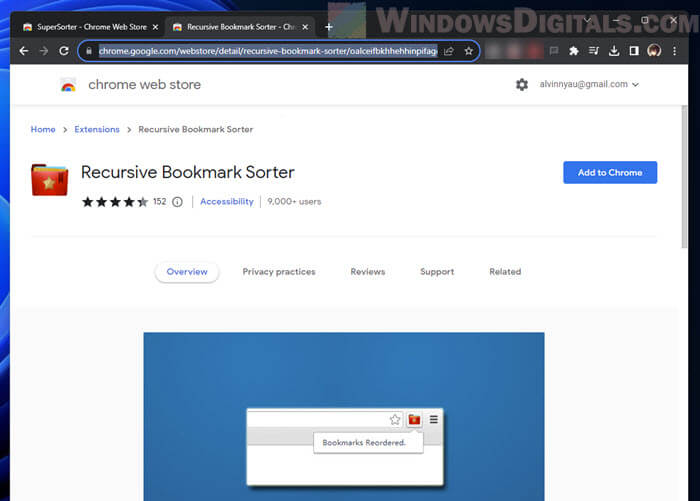Open the Privacy practices tab
The image size is (700, 501).
point(279,271)
